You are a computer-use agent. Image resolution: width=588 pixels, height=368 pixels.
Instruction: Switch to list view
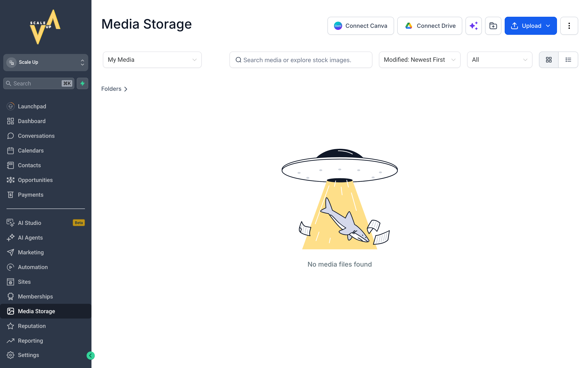568,60
